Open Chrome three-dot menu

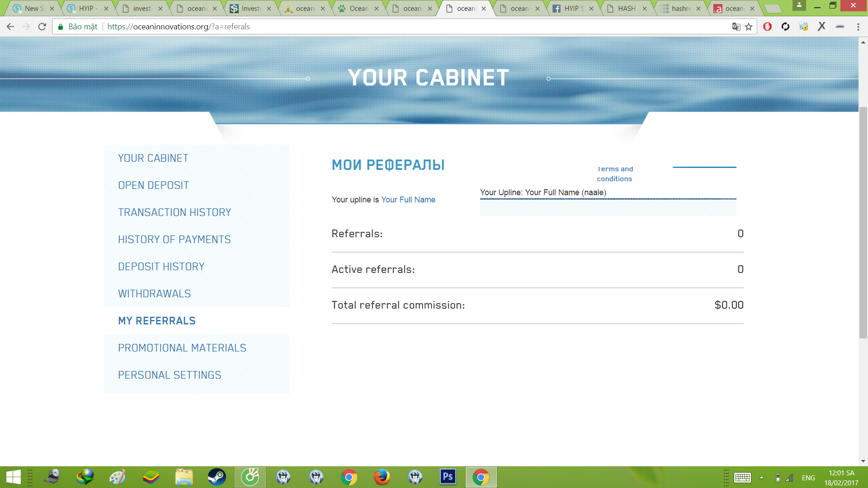pos(858,27)
